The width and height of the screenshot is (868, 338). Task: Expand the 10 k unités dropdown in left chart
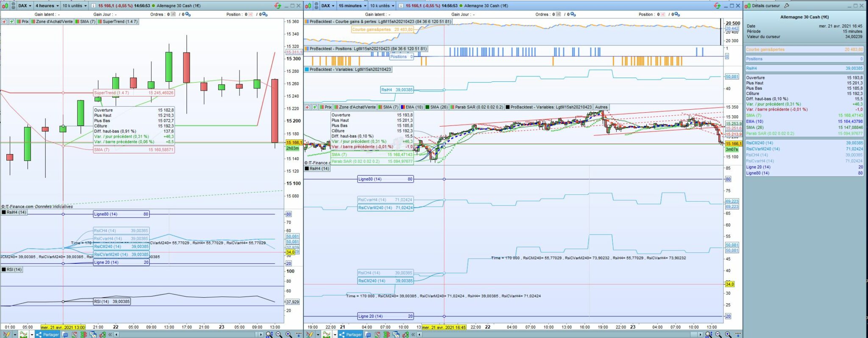[74, 6]
